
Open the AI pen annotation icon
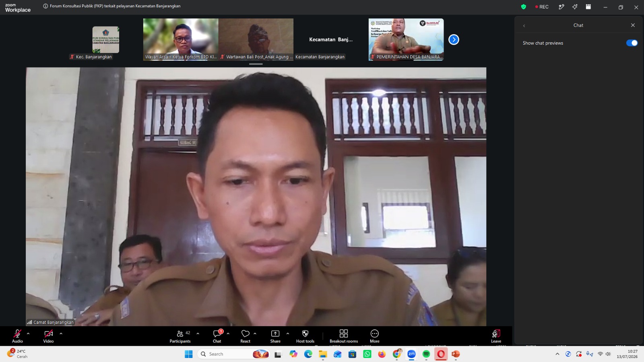(x=561, y=7)
